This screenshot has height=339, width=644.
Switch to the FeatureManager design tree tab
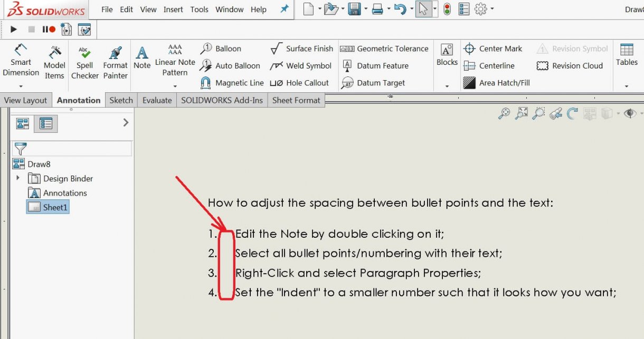tap(23, 124)
